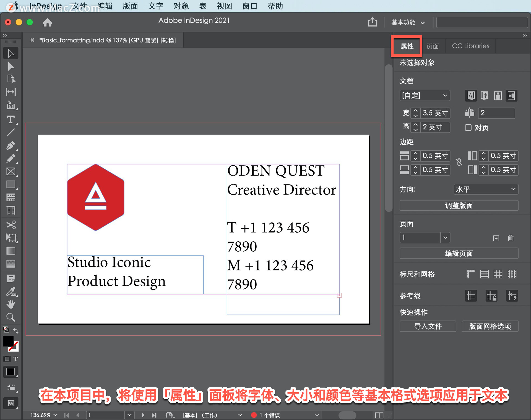Toggle show rulers in 标尺和网格 row
This screenshot has height=420, width=531.
tap(471, 274)
